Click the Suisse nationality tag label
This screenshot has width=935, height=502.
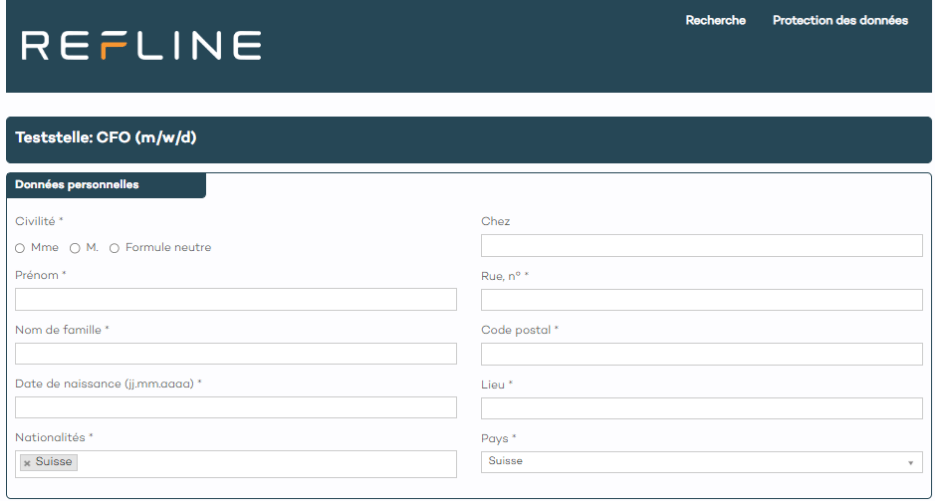point(54,462)
